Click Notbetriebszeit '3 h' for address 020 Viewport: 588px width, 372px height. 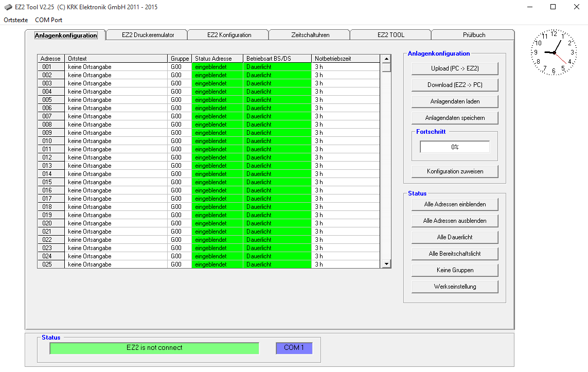(x=346, y=223)
